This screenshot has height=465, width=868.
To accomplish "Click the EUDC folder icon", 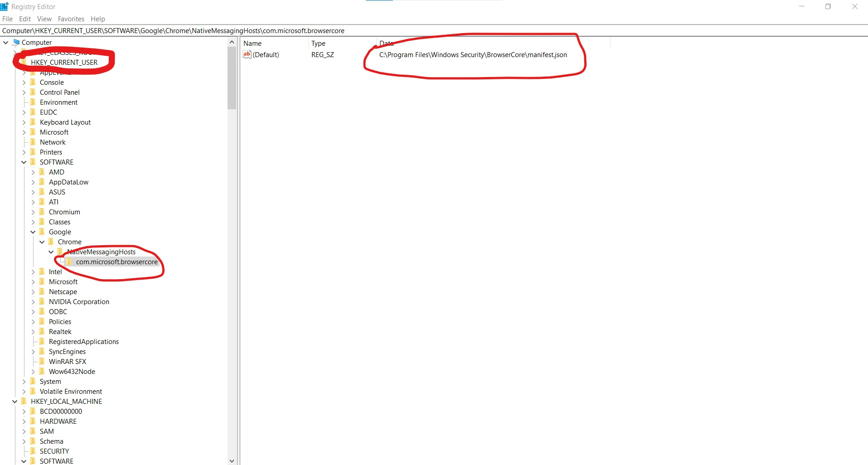I will pyautogui.click(x=33, y=112).
